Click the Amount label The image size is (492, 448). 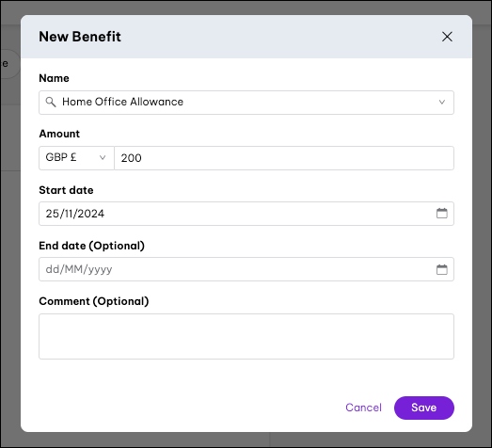tap(59, 134)
